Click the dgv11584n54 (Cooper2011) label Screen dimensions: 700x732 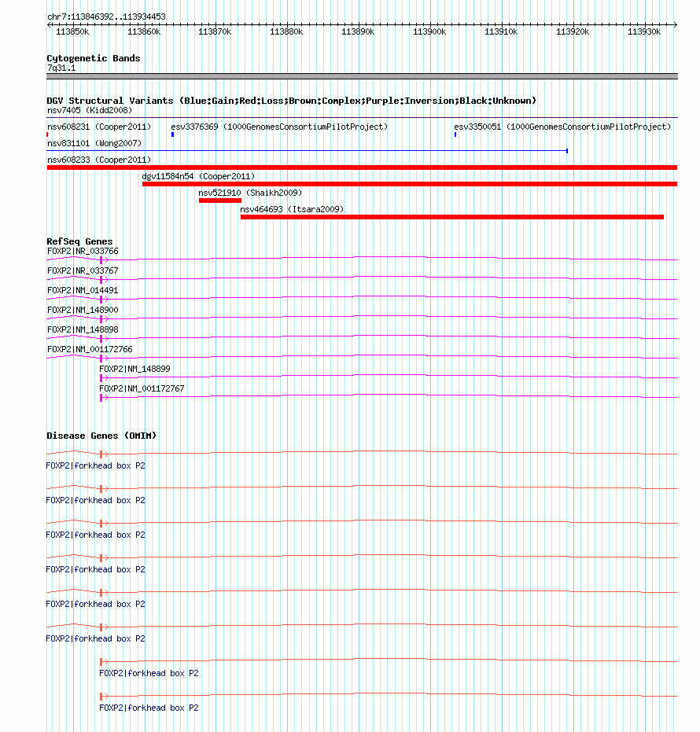(x=198, y=176)
